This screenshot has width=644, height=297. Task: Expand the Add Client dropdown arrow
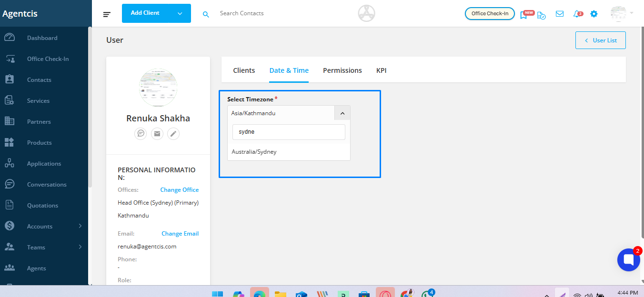click(x=180, y=13)
